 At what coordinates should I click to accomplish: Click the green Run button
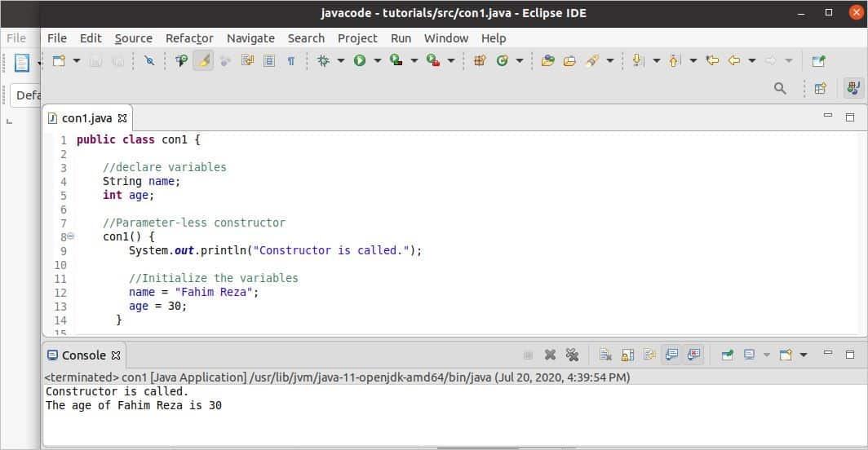tap(360, 61)
